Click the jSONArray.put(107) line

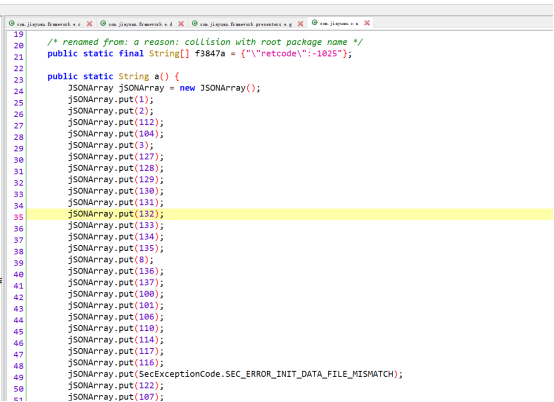[x=116, y=397]
